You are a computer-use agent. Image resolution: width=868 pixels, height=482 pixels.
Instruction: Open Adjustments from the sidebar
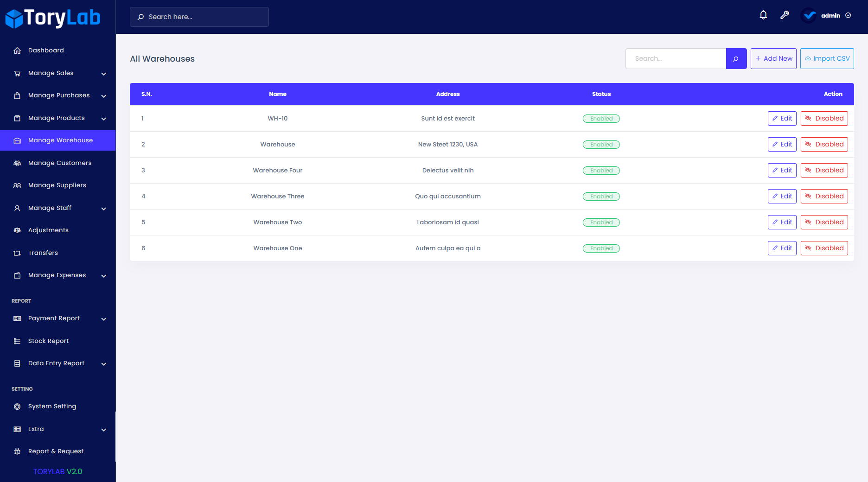[x=49, y=230]
